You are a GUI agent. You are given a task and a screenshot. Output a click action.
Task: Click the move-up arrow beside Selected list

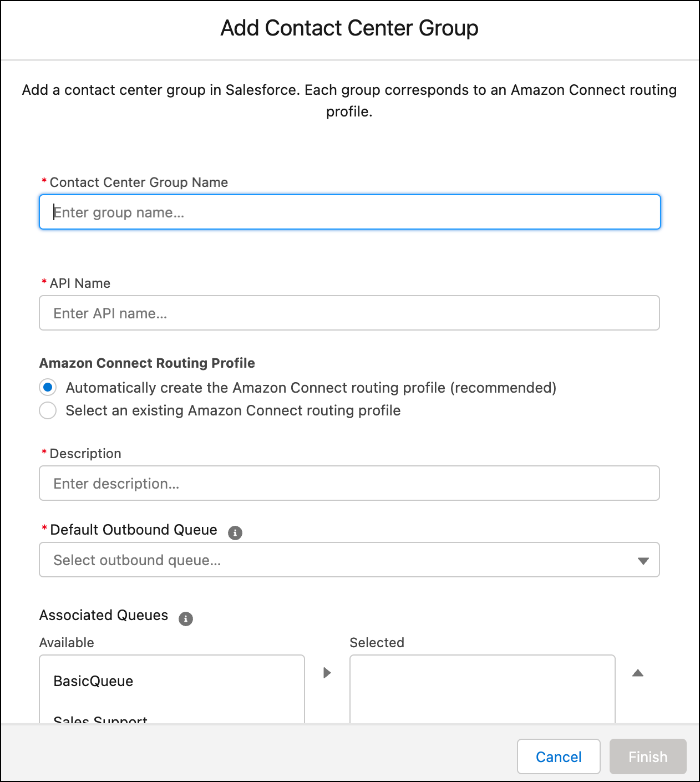[x=638, y=673]
